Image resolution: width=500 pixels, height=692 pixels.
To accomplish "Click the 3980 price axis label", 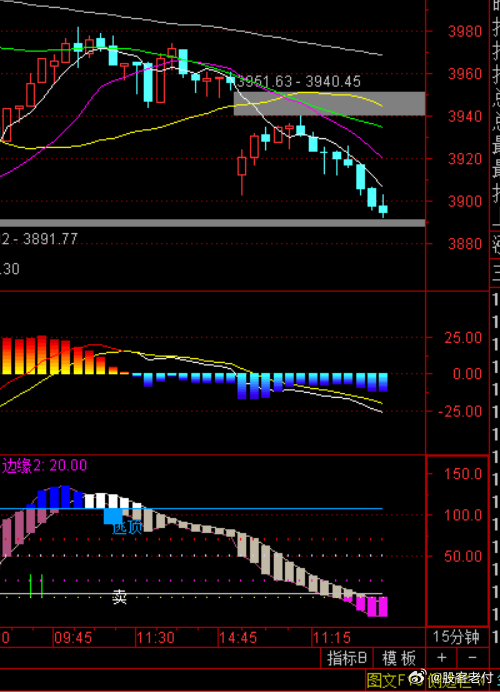I will pos(465,31).
